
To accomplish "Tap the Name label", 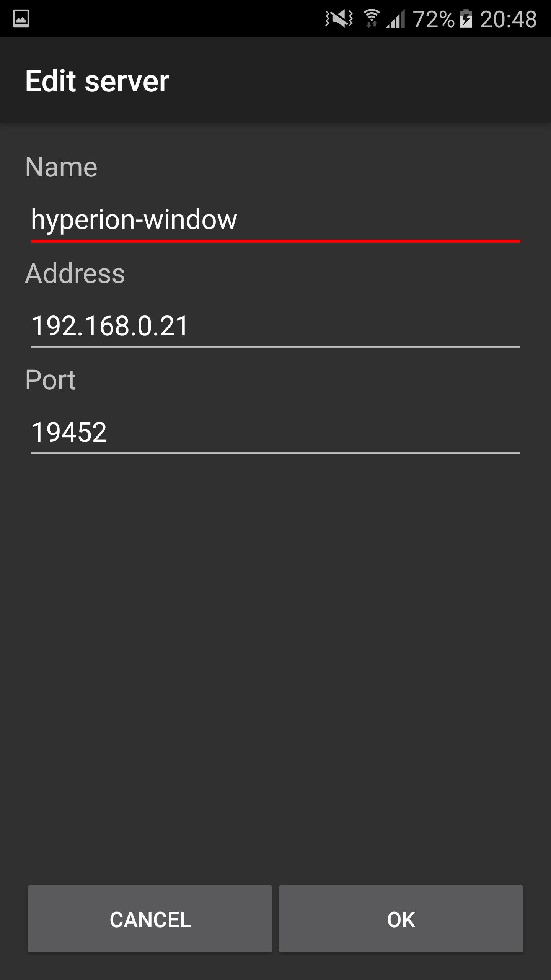I will tap(61, 167).
